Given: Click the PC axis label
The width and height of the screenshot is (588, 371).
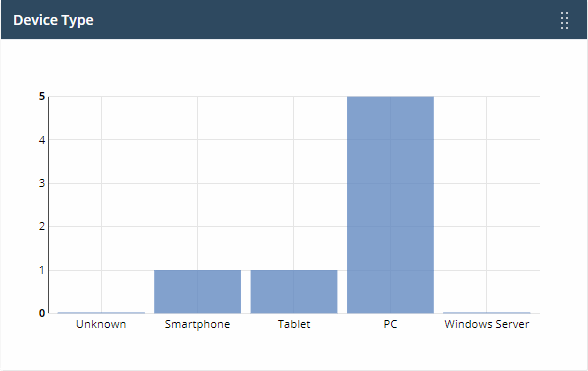Looking at the screenshot, I should tap(390, 324).
